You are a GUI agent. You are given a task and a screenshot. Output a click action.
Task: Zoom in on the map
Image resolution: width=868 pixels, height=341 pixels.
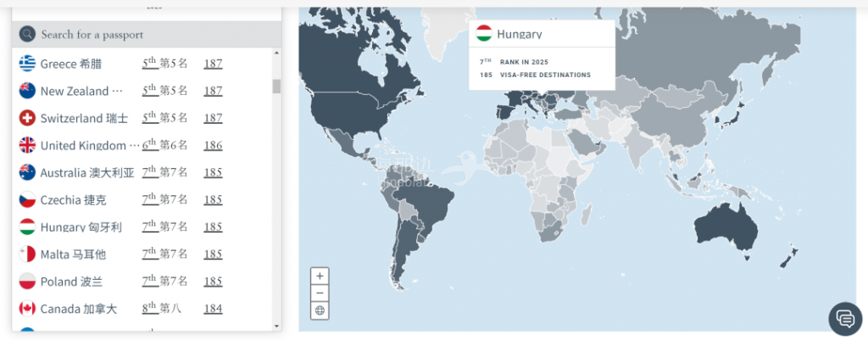pyautogui.click(x=320, y=276)
